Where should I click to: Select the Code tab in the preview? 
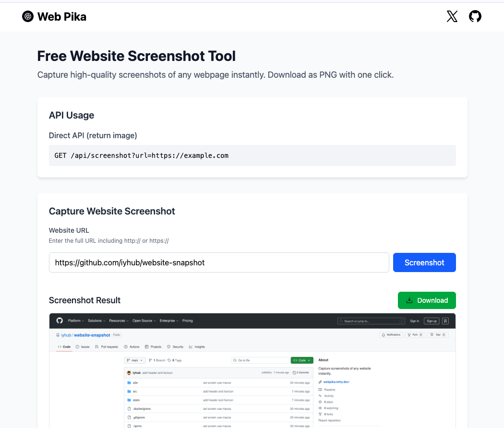pos(64,347)
